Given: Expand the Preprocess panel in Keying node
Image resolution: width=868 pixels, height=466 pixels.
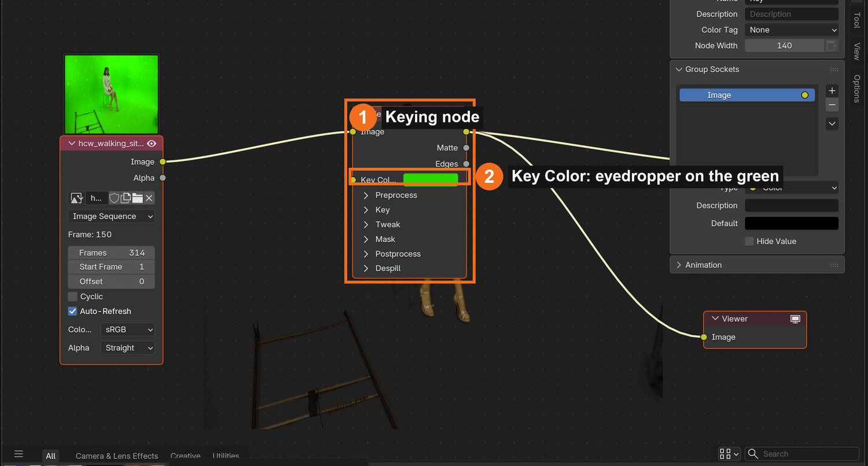Looking at the screenshot, I should pyautogui.click(x=366, y=195).
